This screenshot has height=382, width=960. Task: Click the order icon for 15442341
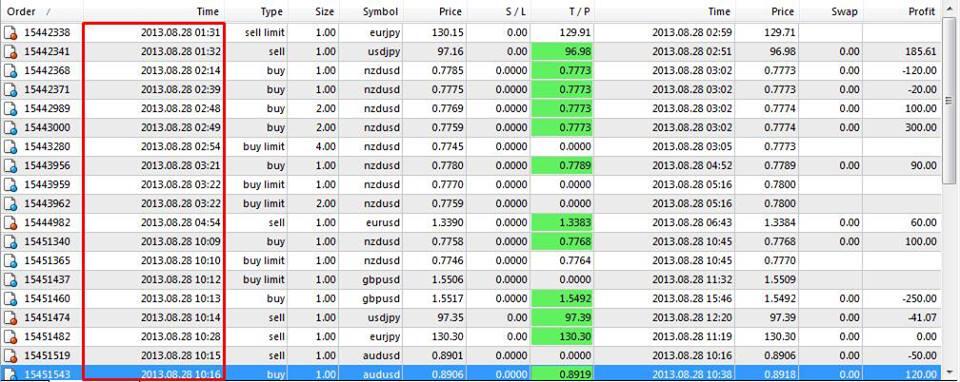(10, 51)
